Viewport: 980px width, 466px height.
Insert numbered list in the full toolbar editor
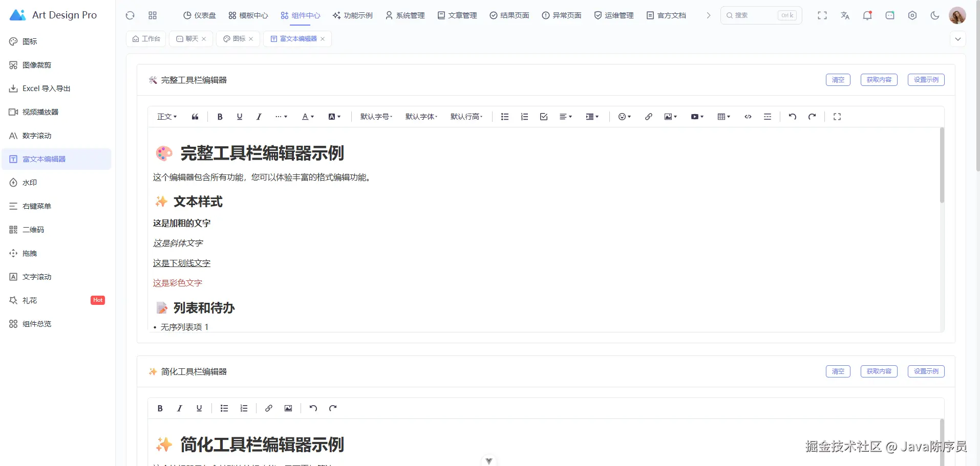pyautogui.click(x=524, y=117)
